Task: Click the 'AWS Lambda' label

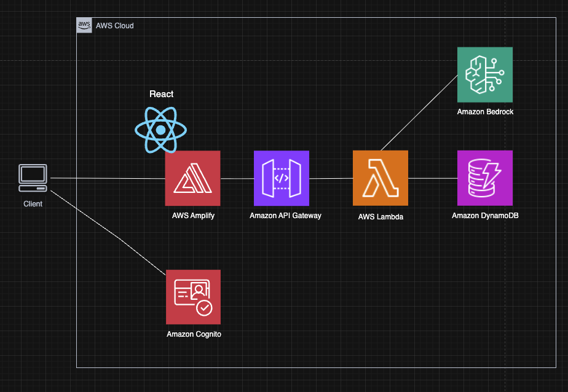Action: click(381, 217)
